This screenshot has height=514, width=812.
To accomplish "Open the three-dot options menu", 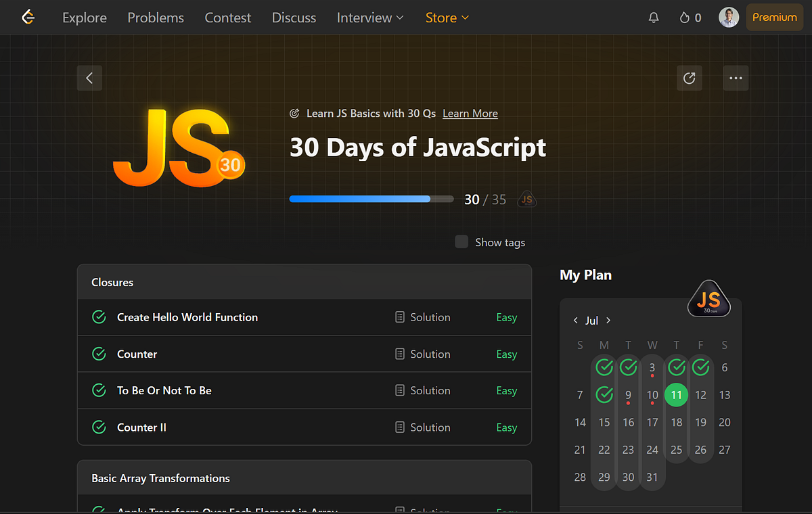I will [736, 78].
